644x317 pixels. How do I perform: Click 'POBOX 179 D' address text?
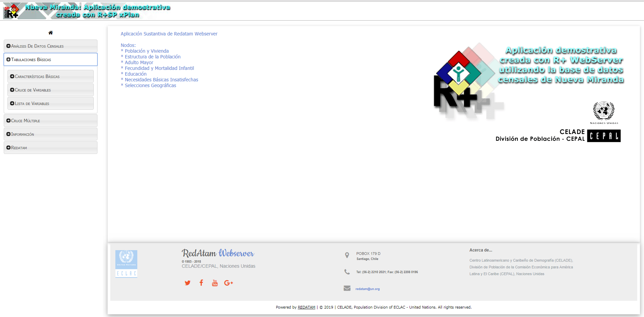pos(368,254)
